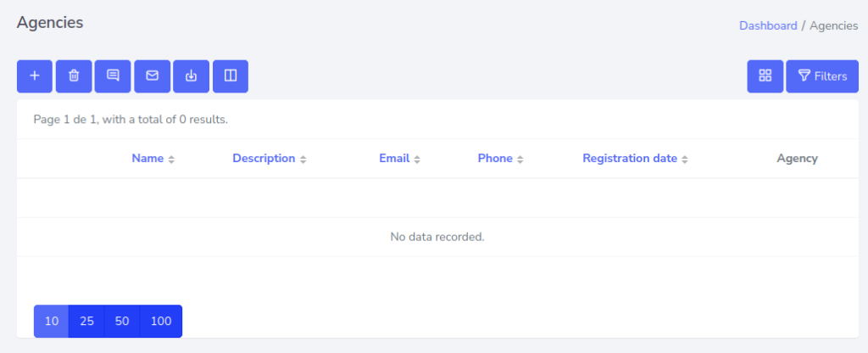Show 100 results per page
Image resolution: width=868 pixels, height=353 pixels.
[160, 322]
